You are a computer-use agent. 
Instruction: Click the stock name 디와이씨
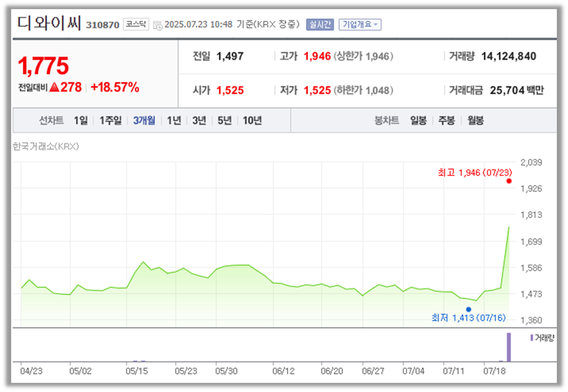pyautogui.click(x=49, y=23)
